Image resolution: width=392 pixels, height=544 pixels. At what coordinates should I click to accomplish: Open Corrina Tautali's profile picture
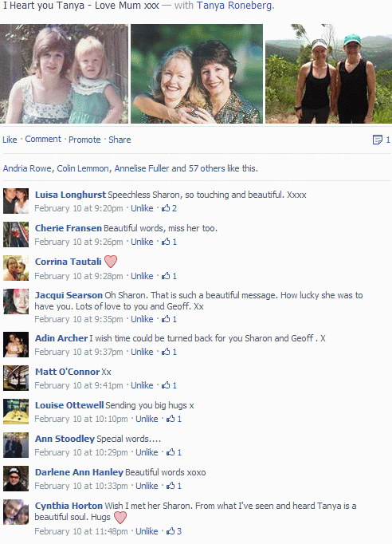(x=16, y=268)
